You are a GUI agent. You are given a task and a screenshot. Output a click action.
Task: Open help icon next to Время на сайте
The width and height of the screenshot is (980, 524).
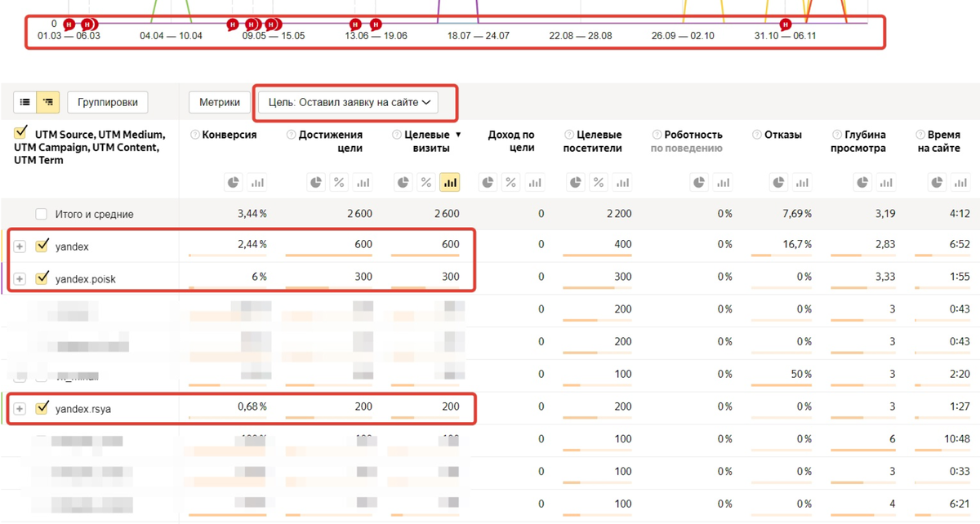pyautogui.click(x=920, y=135)
